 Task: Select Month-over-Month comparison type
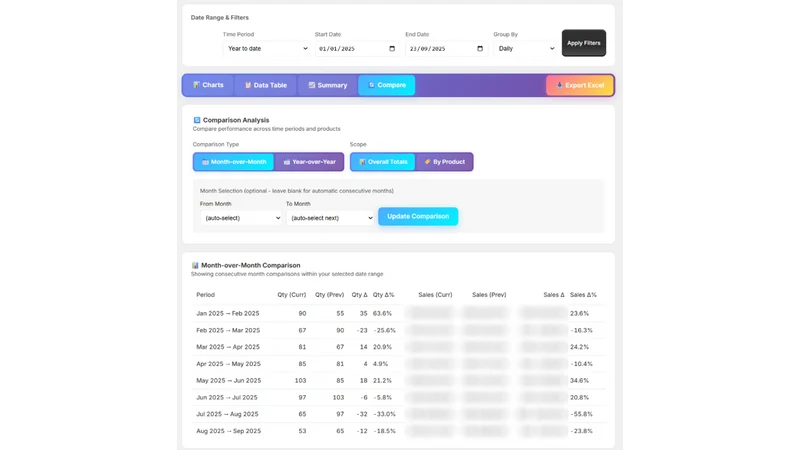tap(234, 162)
